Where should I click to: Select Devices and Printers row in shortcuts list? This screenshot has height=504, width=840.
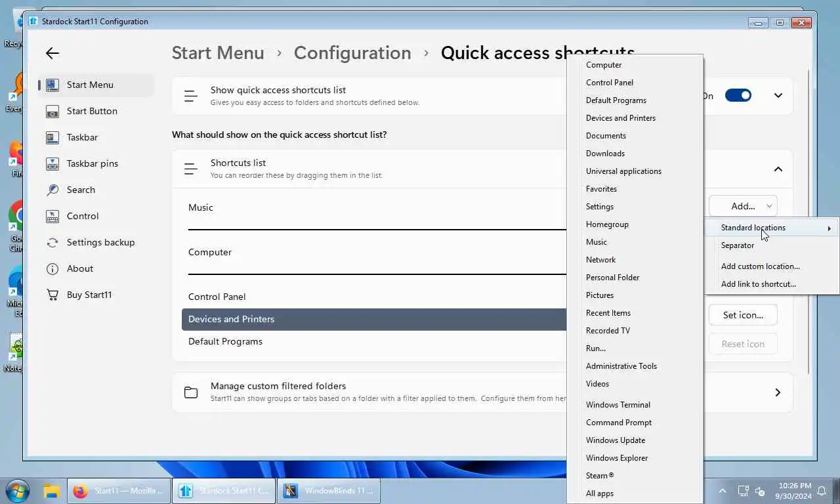(x=374, y=319)
